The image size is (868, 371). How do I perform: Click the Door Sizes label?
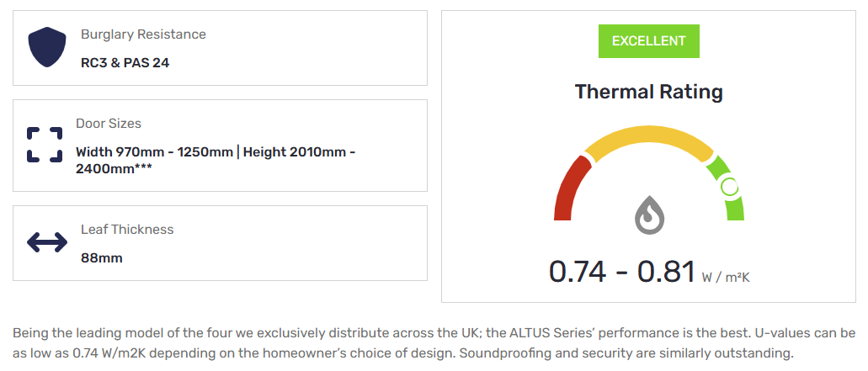[x=109, y=124]
